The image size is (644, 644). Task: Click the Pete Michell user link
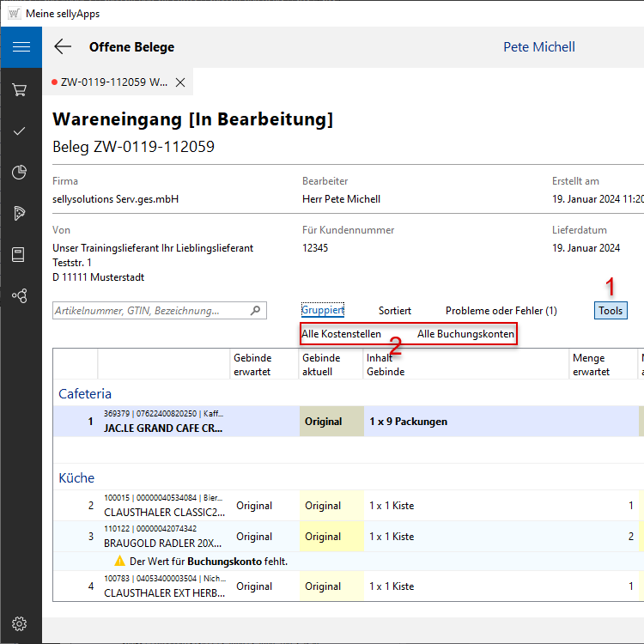[538, 47]
